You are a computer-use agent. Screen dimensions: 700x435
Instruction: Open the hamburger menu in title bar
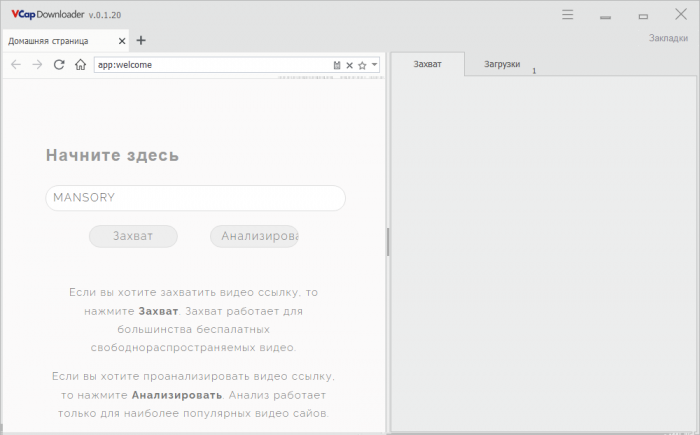567,15
